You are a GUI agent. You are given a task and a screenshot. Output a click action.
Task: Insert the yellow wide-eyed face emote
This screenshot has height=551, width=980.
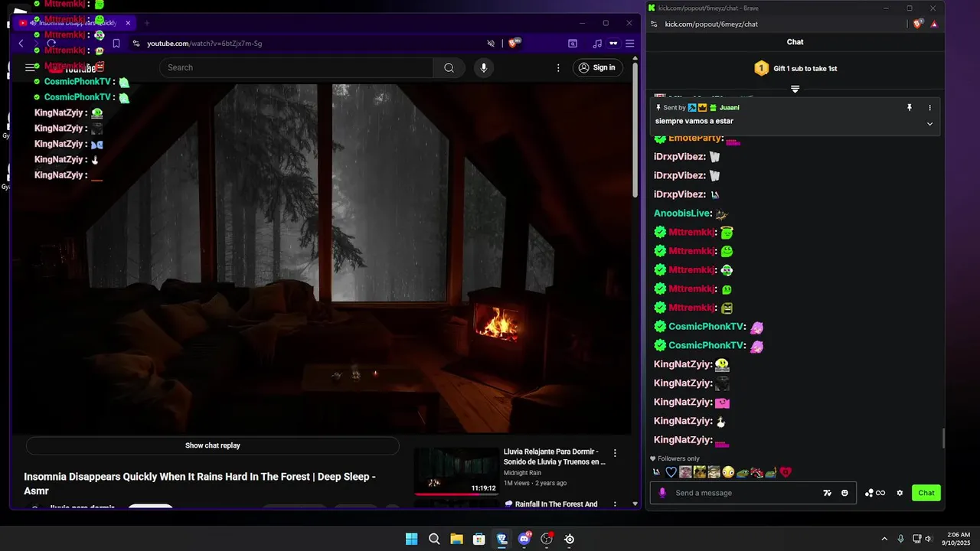click(728, 472)
